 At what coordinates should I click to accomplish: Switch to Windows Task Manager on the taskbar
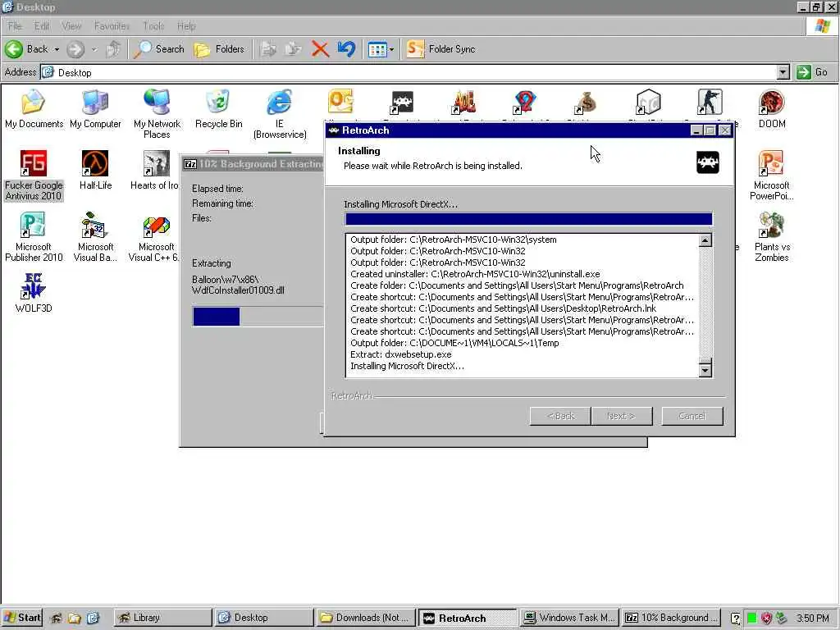click(x=569, y=618)
